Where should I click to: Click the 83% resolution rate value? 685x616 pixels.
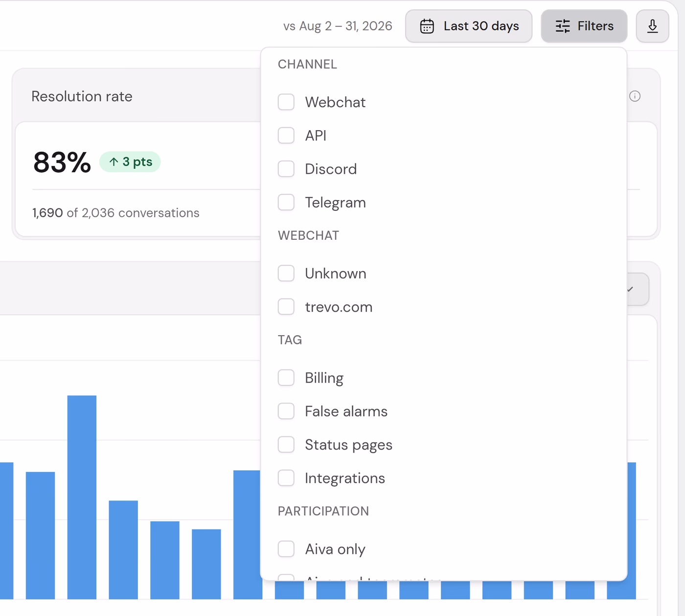[62, 162]
